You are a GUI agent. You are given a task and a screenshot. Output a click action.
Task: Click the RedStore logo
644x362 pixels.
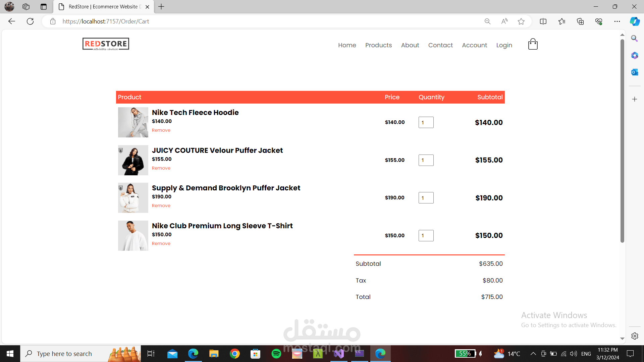[106, 44]
